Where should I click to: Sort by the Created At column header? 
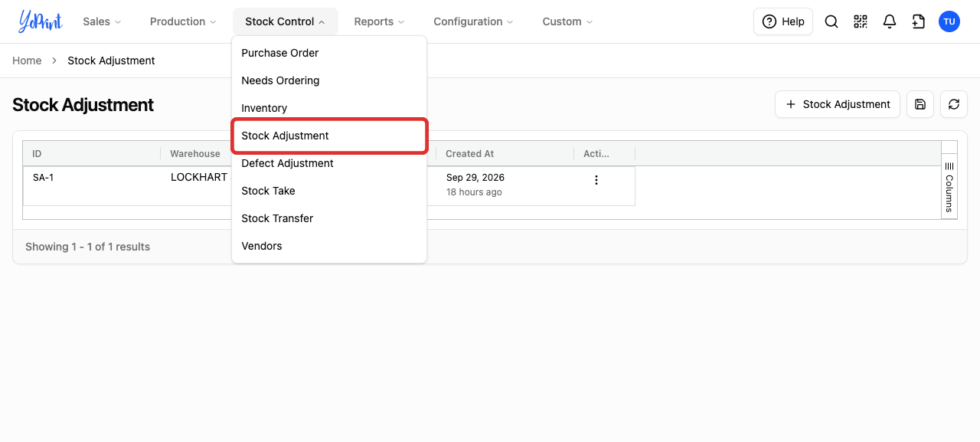[x=505, y=154]
